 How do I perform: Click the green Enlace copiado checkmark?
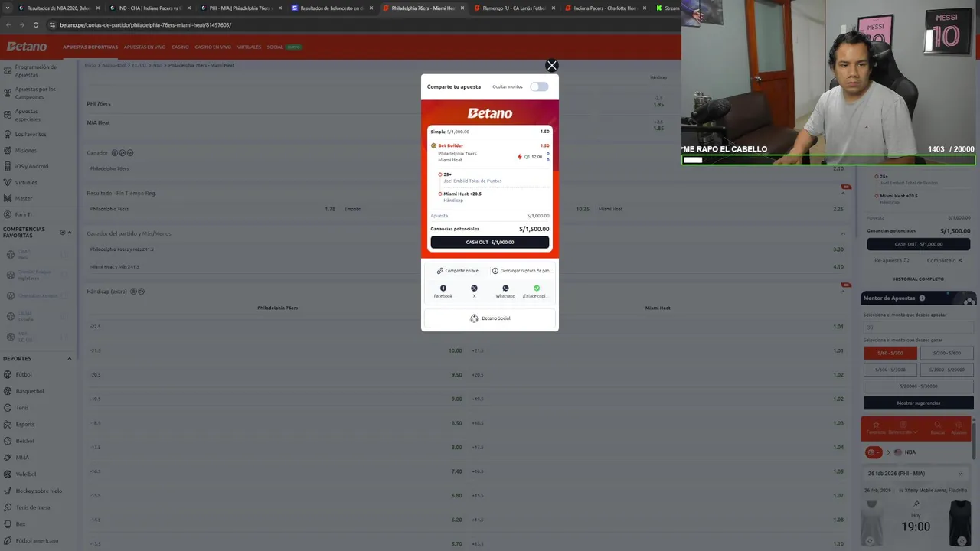(x=537, y=289)
